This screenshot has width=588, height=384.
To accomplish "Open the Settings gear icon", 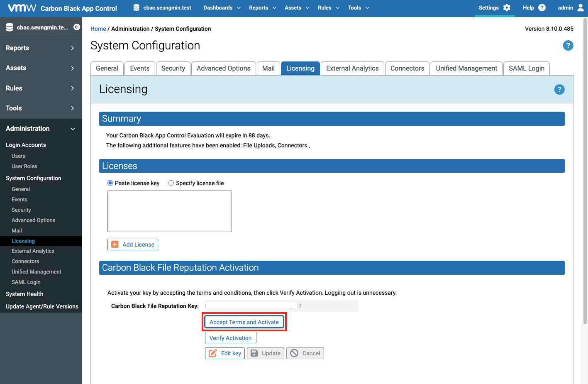I will pos(507,7).
